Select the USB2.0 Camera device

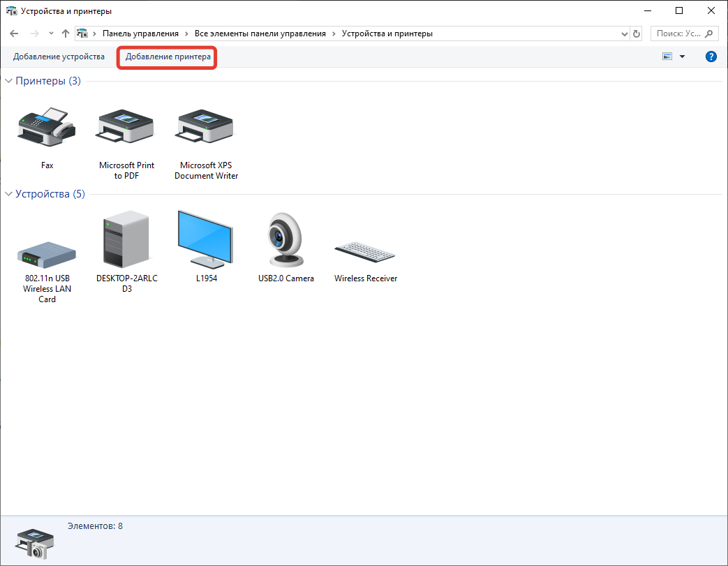(x=285, y=239)
